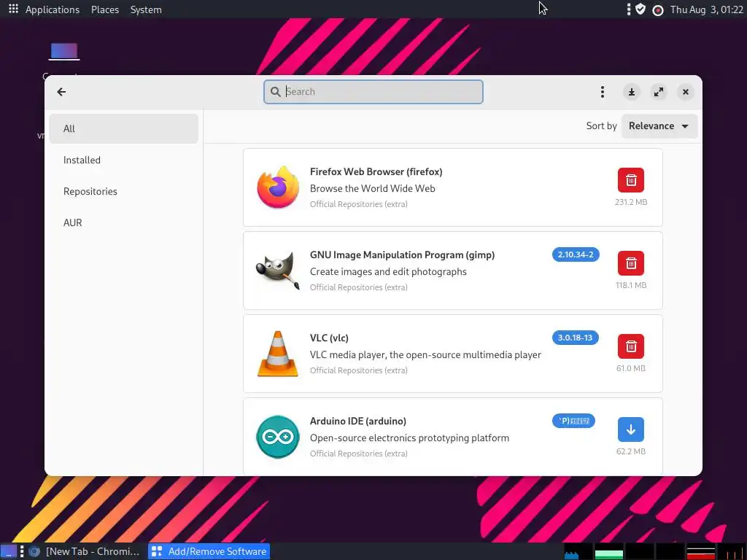This screenshot has width=747, height=560.
Task: Remove Firefox using its trash button
Action: click(631, 181)
